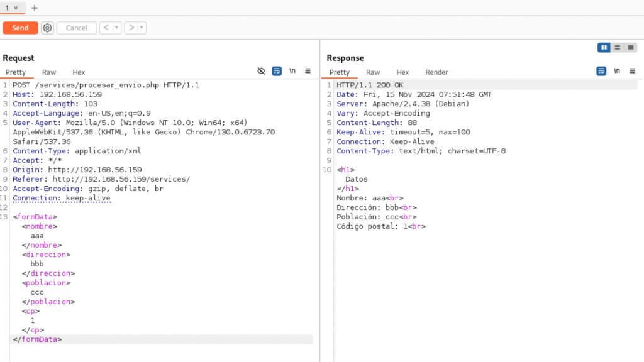Image resolution: width=644 pixels, height=362 pixels.
Task: Click the Connection: keep-alive header
Action: coord(61,198)
